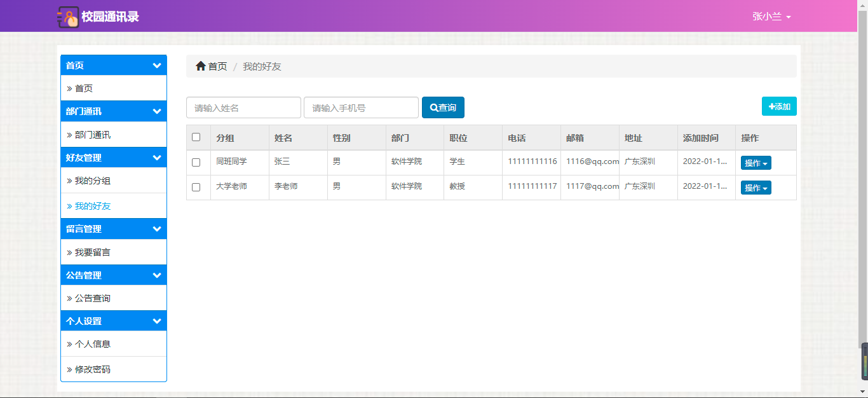The width and height of the screenshot is (868, 398).
Task: Click the 校园通讯录 title text
Action: pos(110,17)
